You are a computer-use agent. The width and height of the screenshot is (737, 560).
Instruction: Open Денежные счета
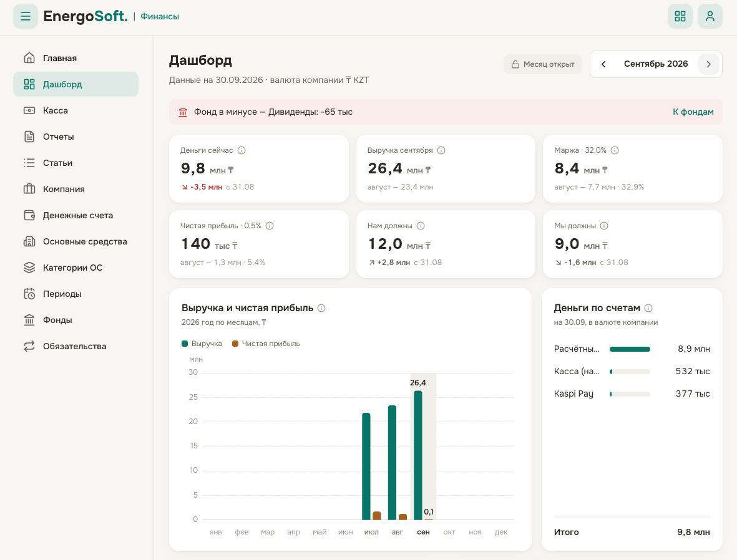(76, 215)
